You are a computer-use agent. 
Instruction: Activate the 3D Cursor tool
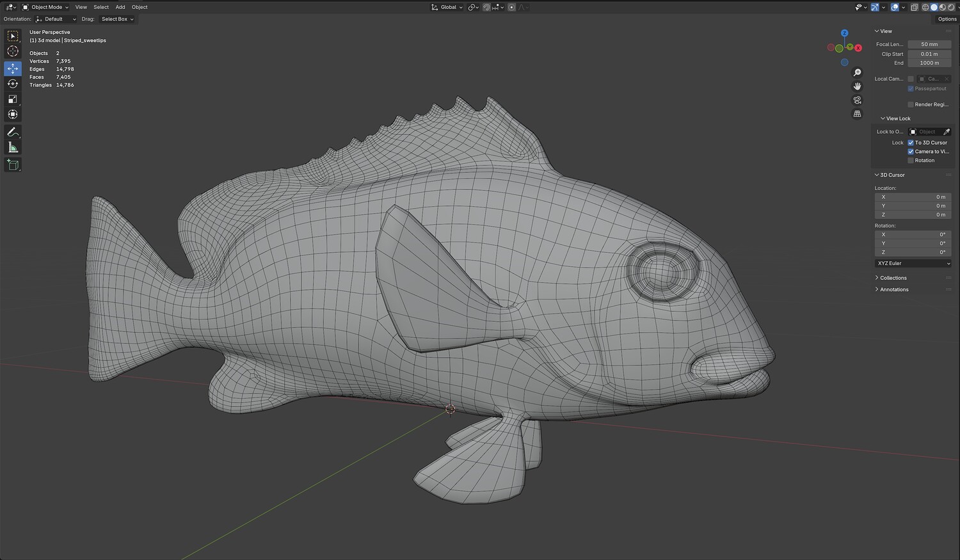(13, 51)
